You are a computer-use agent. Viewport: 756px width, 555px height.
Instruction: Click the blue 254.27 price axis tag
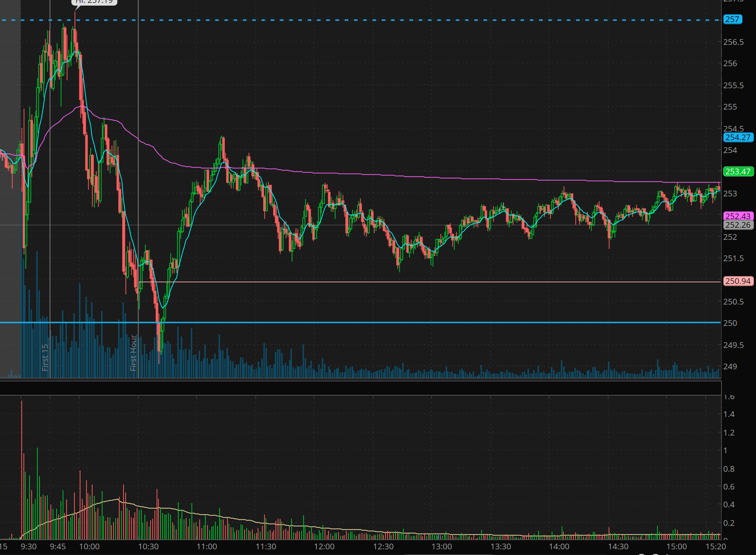coord(738,137)
